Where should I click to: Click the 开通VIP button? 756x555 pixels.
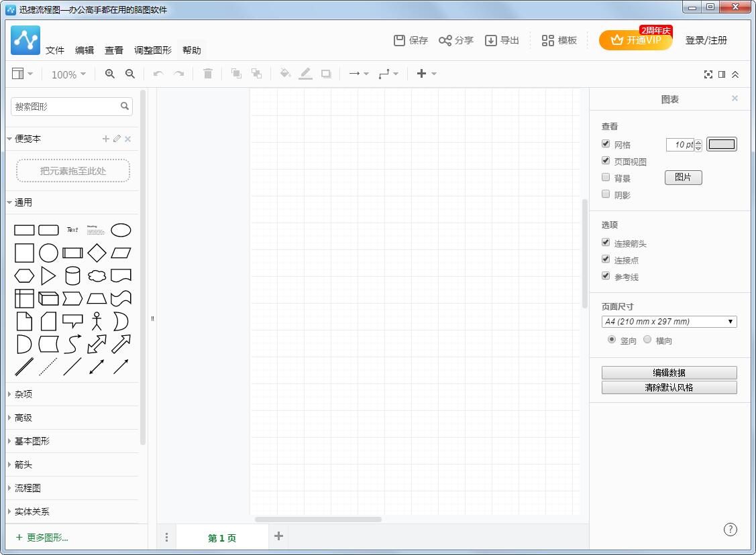635,40
